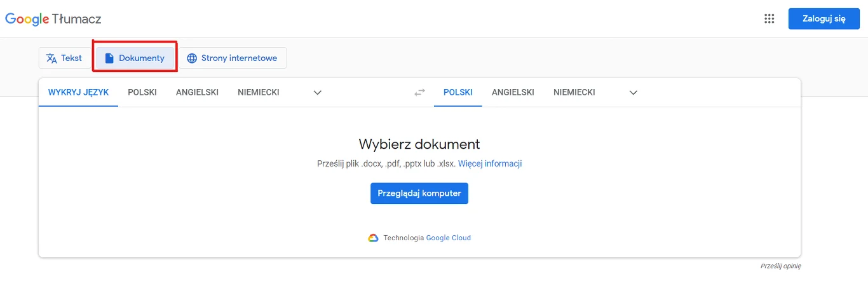The width and height of the screenshot is (868, 286).
Task: Open the Google apps grid menu
Action: pyautogui.click(x=769, y=18)
